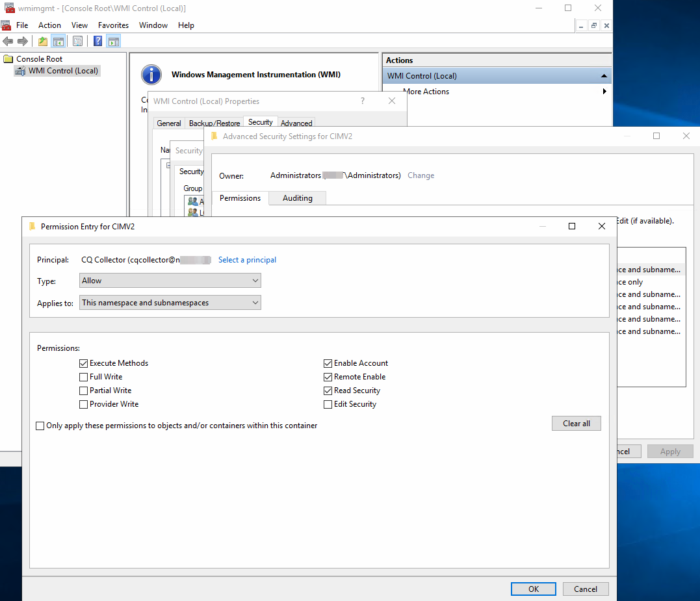Click the question-mark help icon in WMI Control Properties
Screen dimensions: 700x601
pos(363,101)
